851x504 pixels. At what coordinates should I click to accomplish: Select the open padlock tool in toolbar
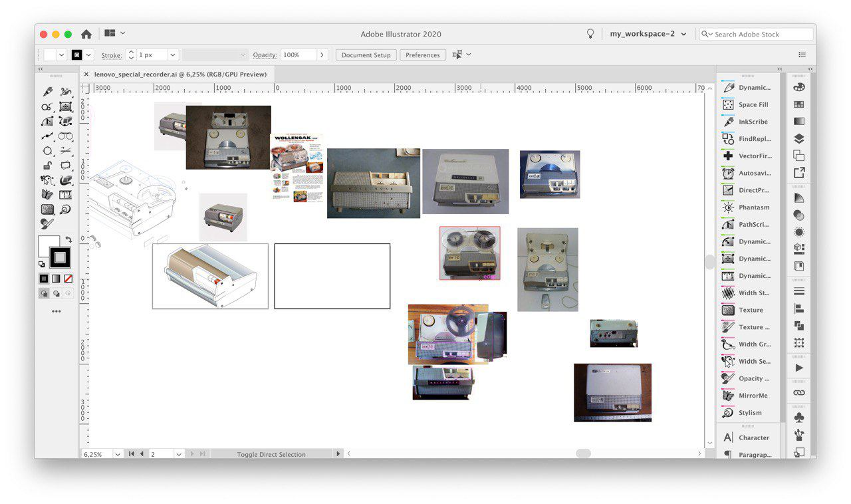(47, 166)
